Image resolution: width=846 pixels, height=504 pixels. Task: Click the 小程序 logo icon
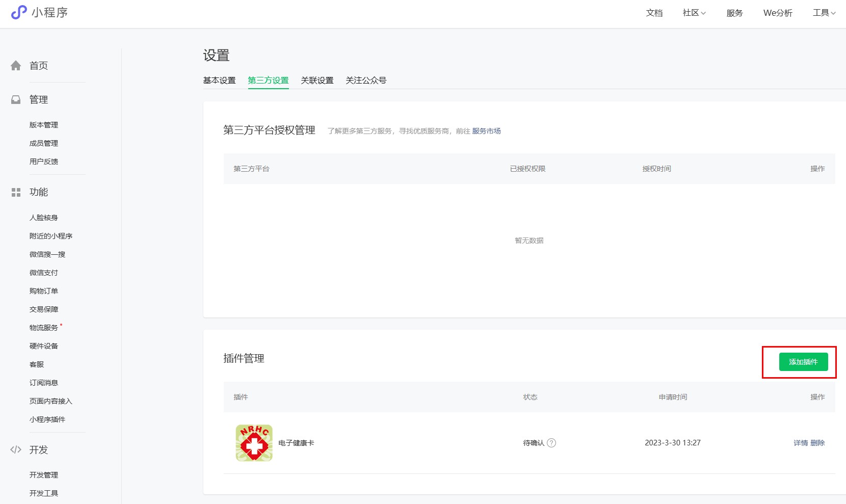point(19,12)
